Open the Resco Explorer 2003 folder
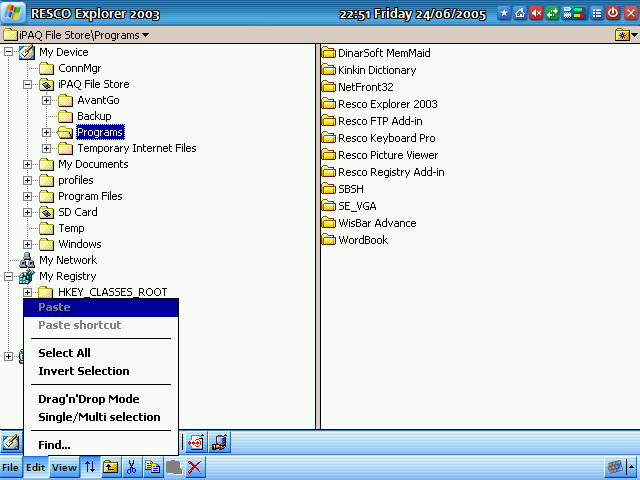The image size is (640, 480). pos(380,104)
